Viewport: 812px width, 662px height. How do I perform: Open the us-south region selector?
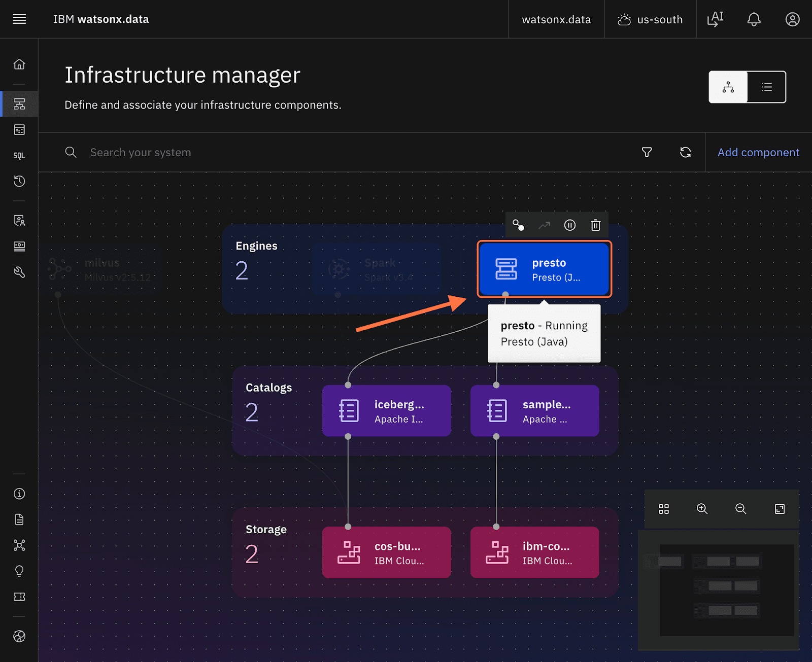point(650,19)
